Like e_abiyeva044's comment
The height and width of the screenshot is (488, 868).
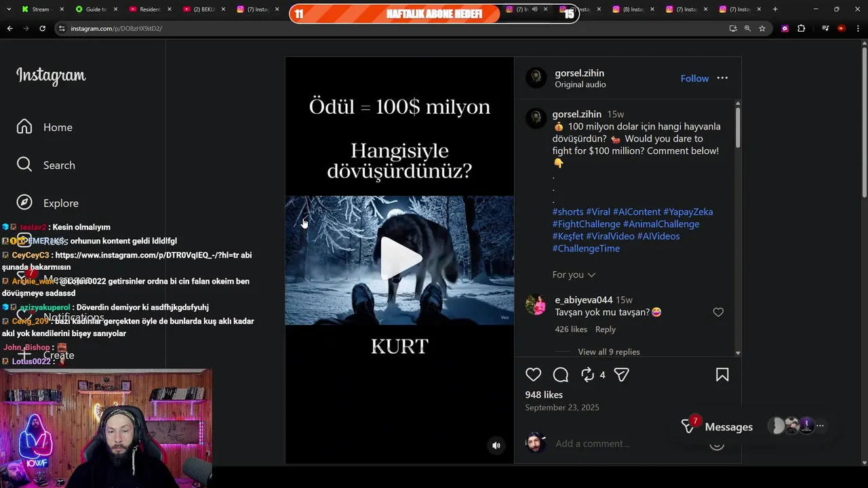coord(718,312)
